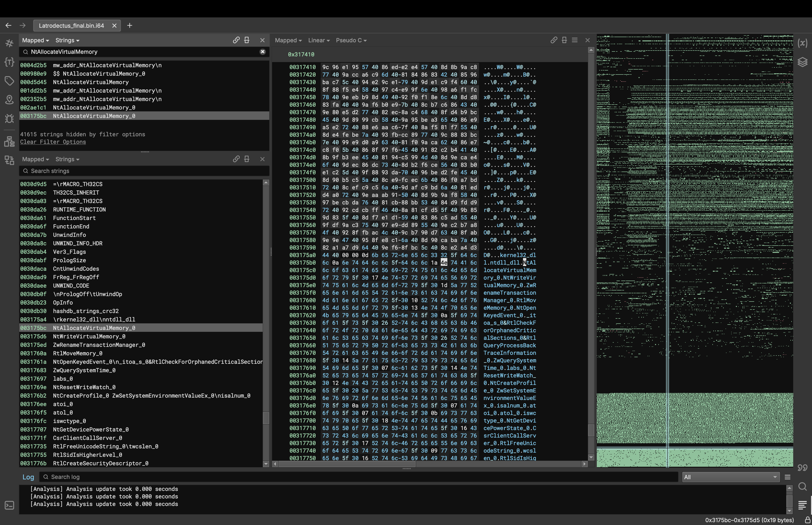Open the debugger bug sidebar icon
This screenshot has height=525, width=812.
point(9,118)
